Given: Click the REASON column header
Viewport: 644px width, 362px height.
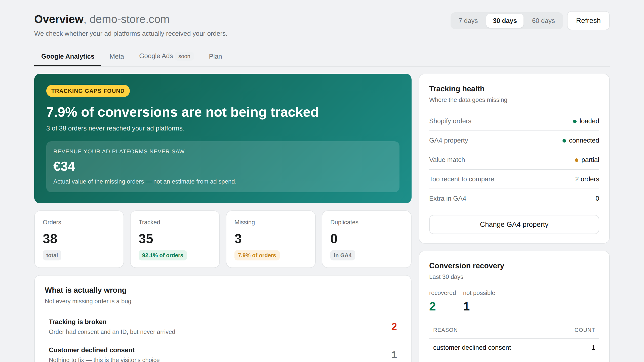Looking at the screenshot, I should [x=445, y=330].
